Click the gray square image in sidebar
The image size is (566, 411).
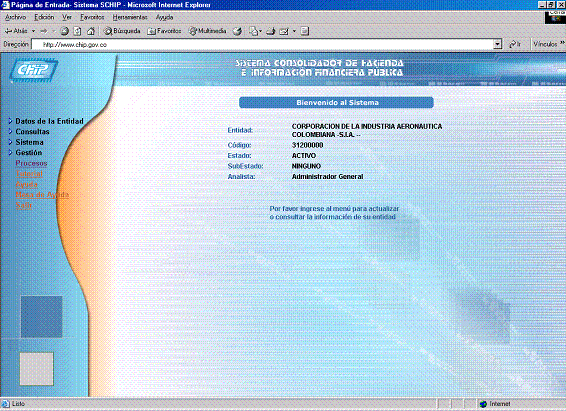(x=36, y=369)
